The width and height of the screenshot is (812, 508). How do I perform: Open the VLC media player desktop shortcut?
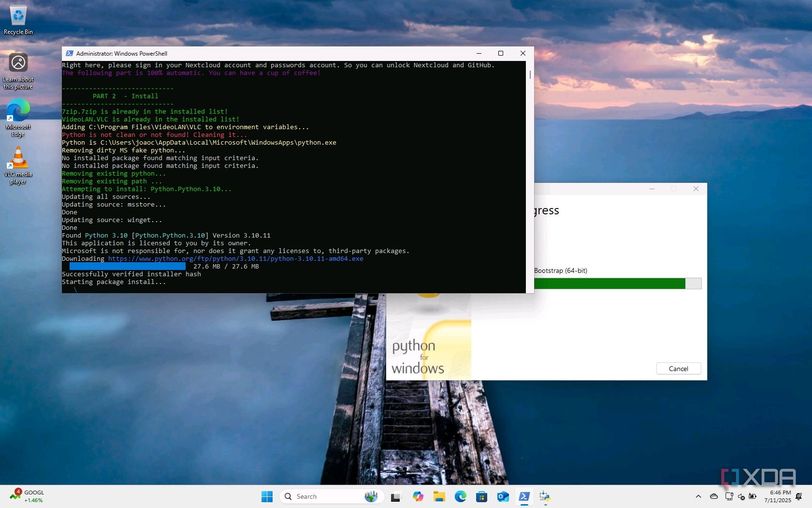click(18, 165)
